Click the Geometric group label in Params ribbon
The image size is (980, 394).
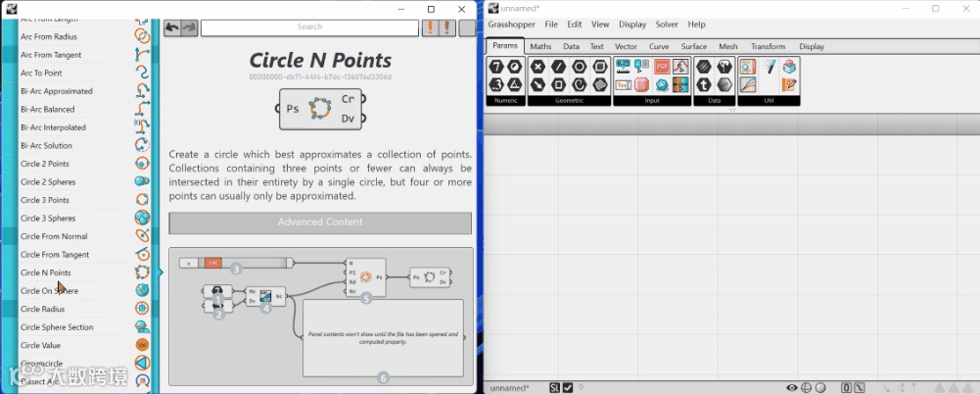[569, 100]
